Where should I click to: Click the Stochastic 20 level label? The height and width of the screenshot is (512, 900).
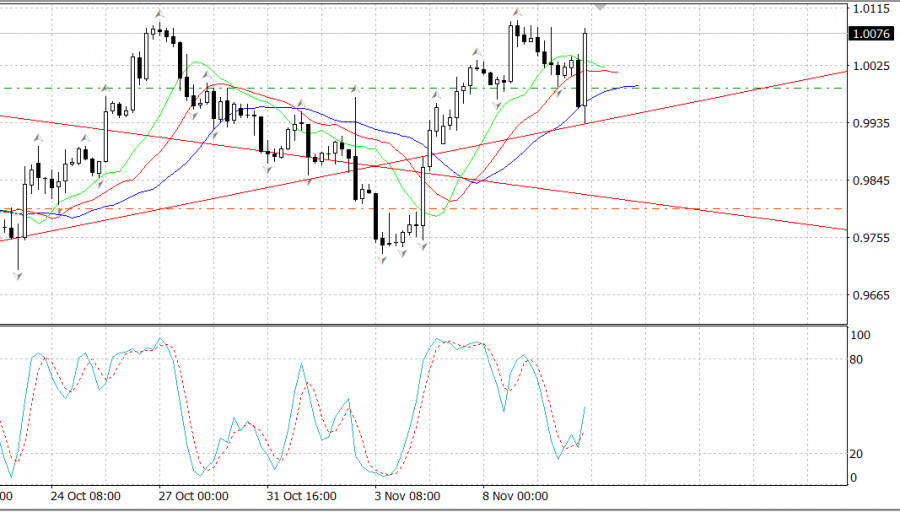859,453
